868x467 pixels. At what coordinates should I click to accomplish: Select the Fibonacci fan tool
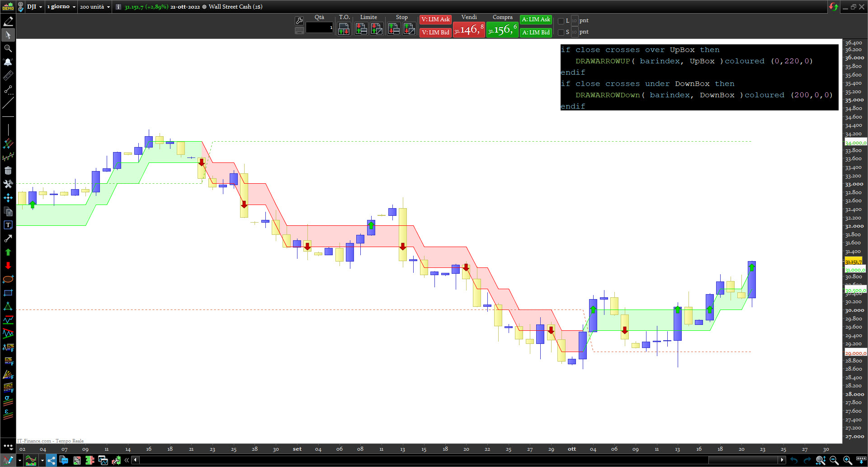point(8,375)
